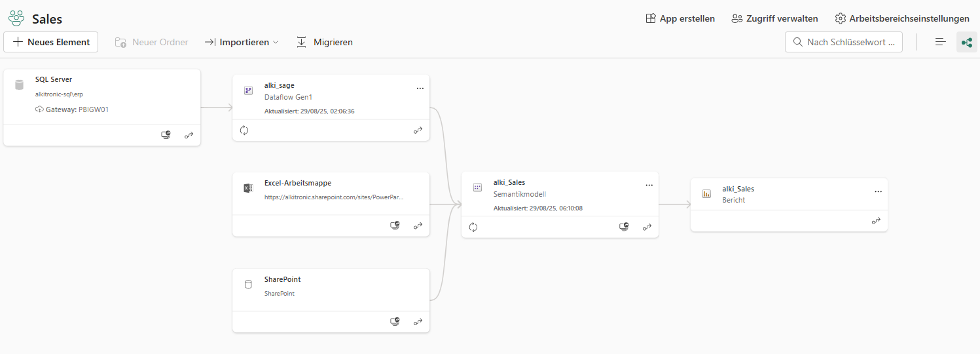
Task: Click lineage highlight icon on SharePoint card
Action: tap(418, 322)
